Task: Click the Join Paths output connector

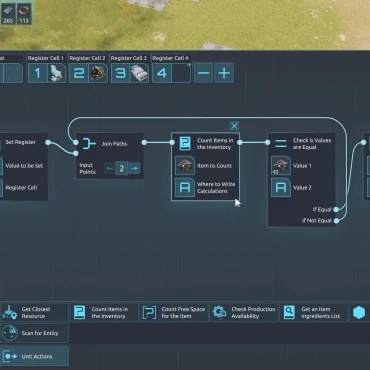Action: [x=144, y=142]
